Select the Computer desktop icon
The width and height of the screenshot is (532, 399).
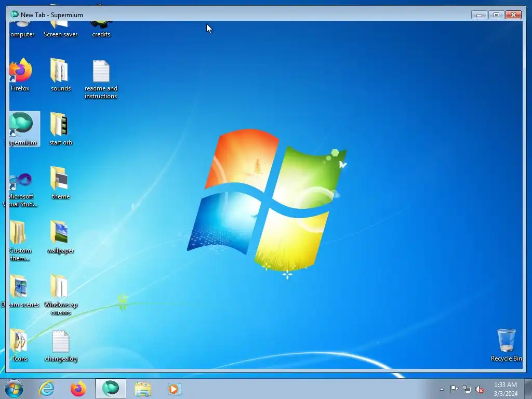21,30
